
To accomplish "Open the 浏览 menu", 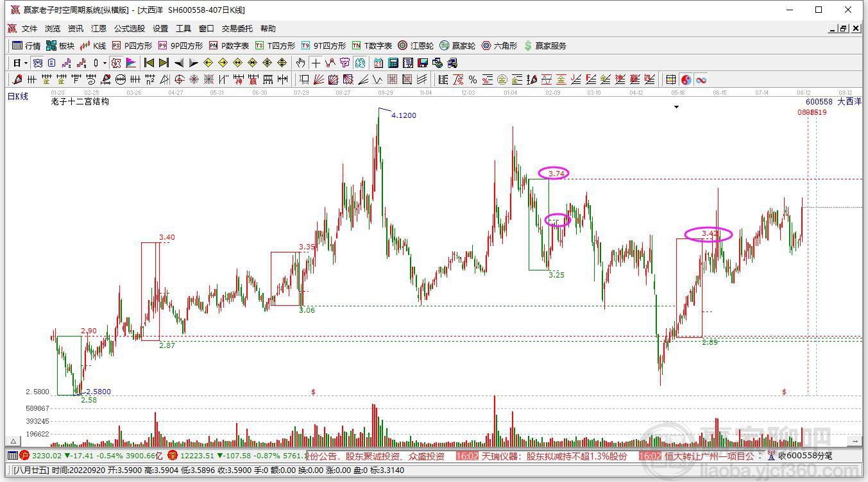I will (53, 29).
